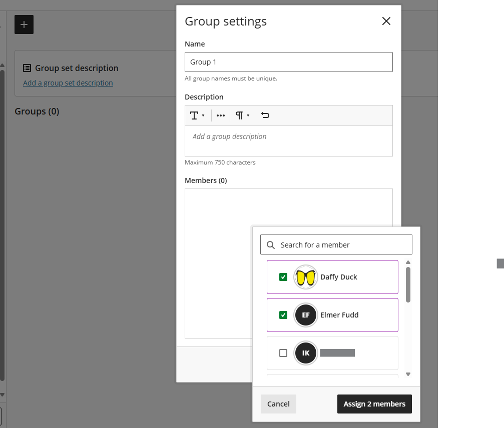Click the Add a group description text area
Image resolution: width=504 pixels, height=428 pixels.
tap(289, 141)
